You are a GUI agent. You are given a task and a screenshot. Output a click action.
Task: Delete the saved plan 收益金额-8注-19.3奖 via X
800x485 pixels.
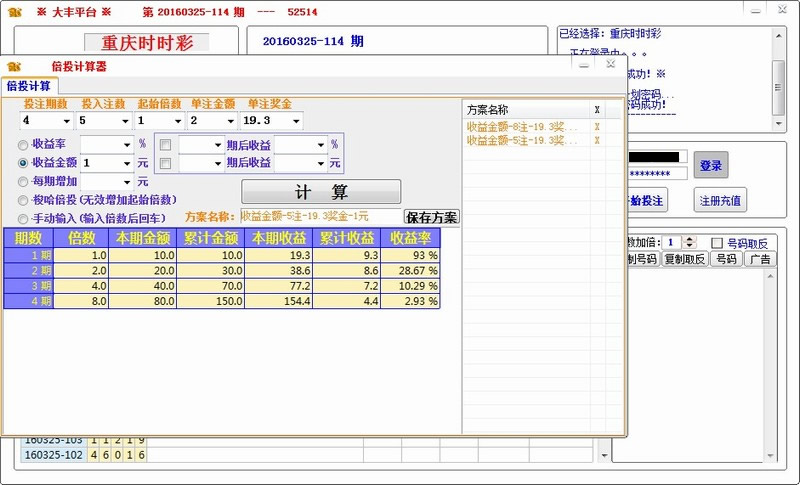click(597, 126)
